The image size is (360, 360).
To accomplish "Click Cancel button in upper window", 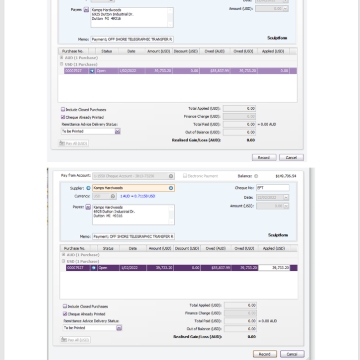I will [291, 157].
